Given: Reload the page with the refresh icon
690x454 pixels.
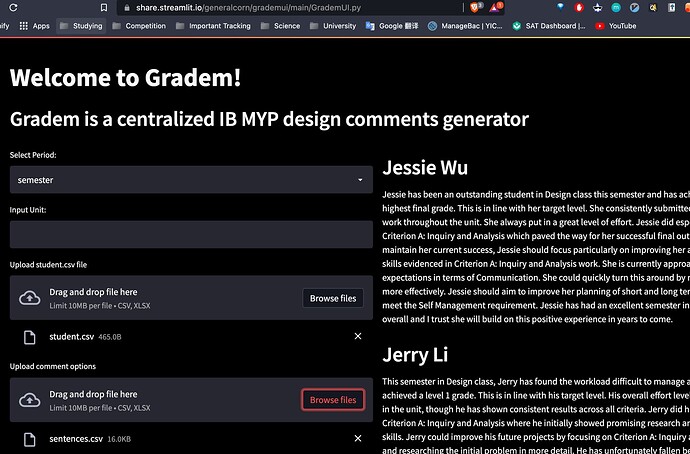Looking at the screenshot, I should tap(13, 7).
